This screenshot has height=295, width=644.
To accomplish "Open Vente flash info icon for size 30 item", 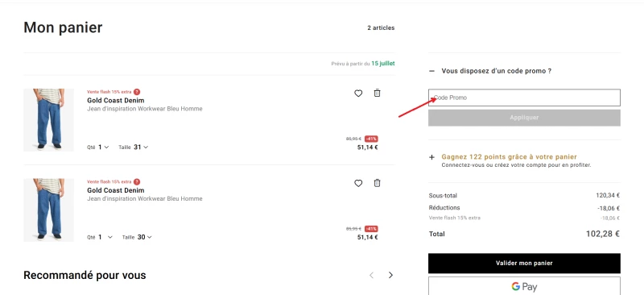I will click(137, 182).
